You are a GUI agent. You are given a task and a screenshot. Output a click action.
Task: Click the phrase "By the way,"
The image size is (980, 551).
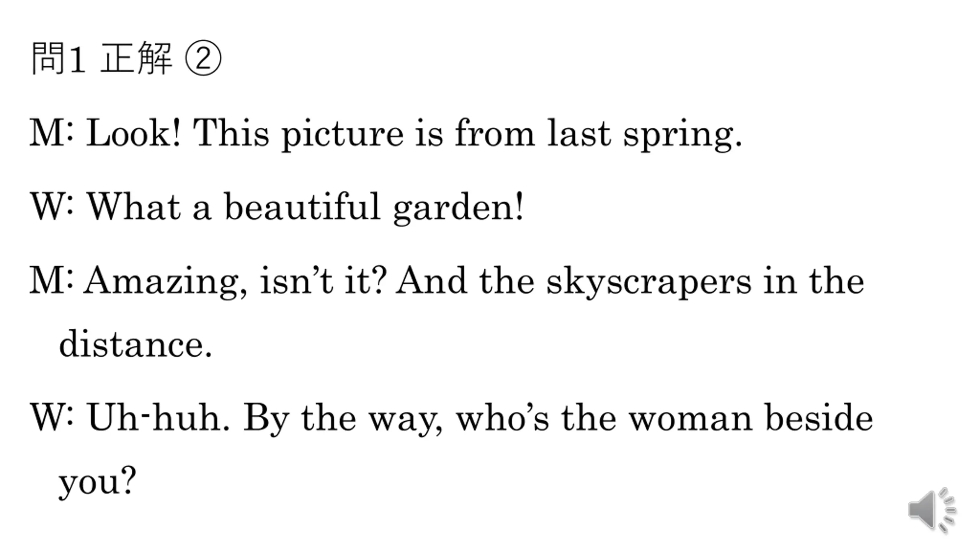click(x=343, y=419)
